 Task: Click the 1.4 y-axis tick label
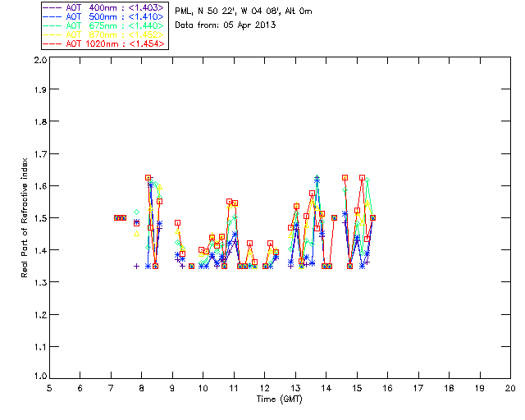[x=40, y=250]
